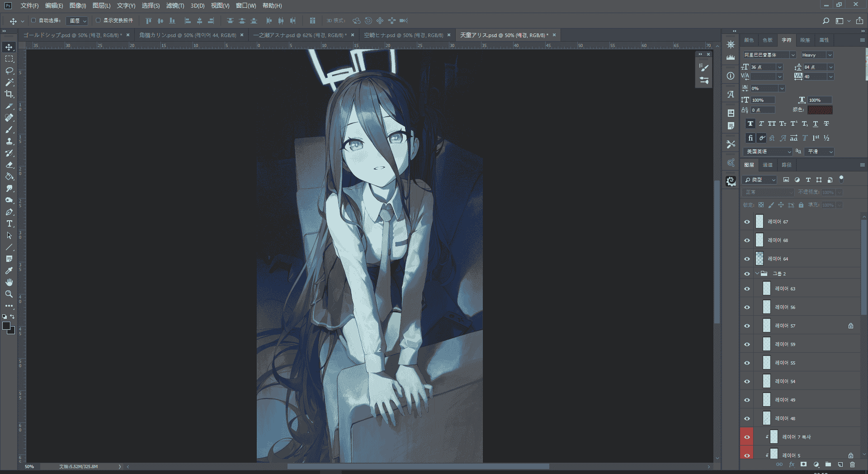The image size is (868, 474).
Task: Hide layer 레이어 7 복사
Action: click(x=747, y=437)
